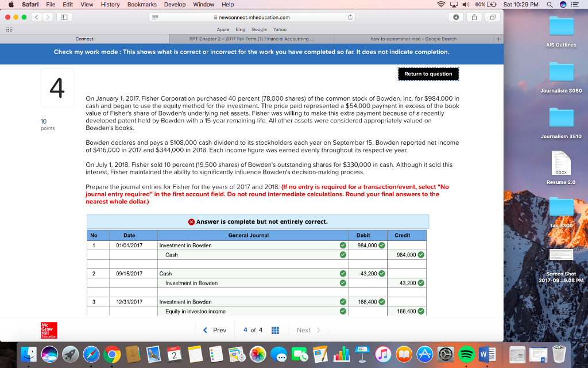Open the Reminders app in Dock

[216, 354]
